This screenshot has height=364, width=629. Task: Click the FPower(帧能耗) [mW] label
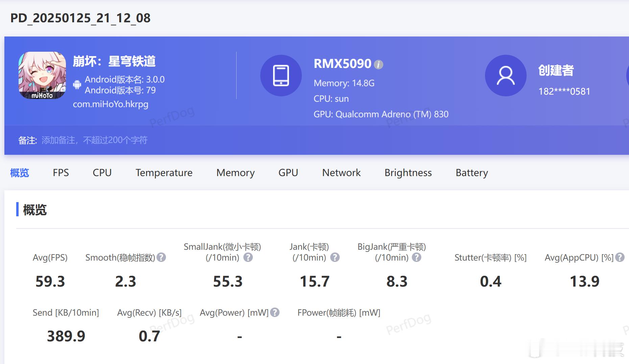pos(339,313)
